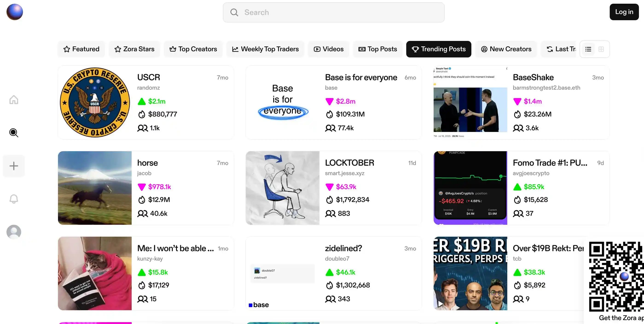This screenshot has height=324, width=644.
Task: Go to New Creators tab
Action: [x=506, y=49]
